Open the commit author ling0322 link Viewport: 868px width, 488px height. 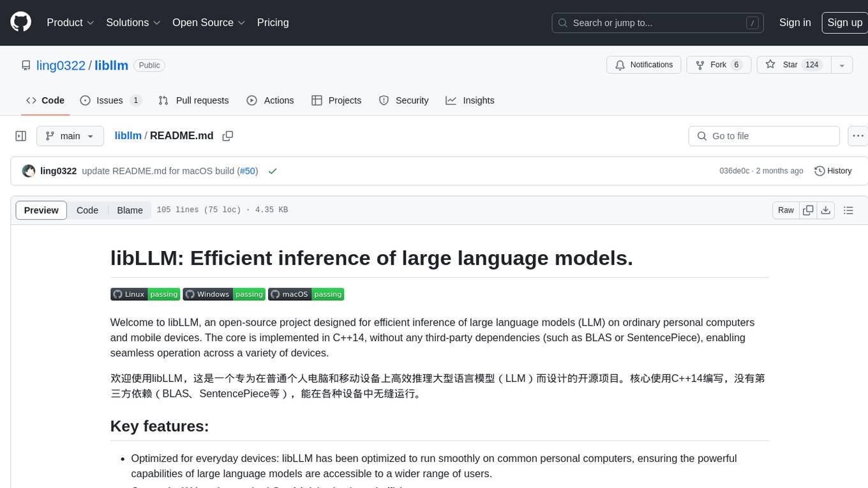(x=58, y=171)
